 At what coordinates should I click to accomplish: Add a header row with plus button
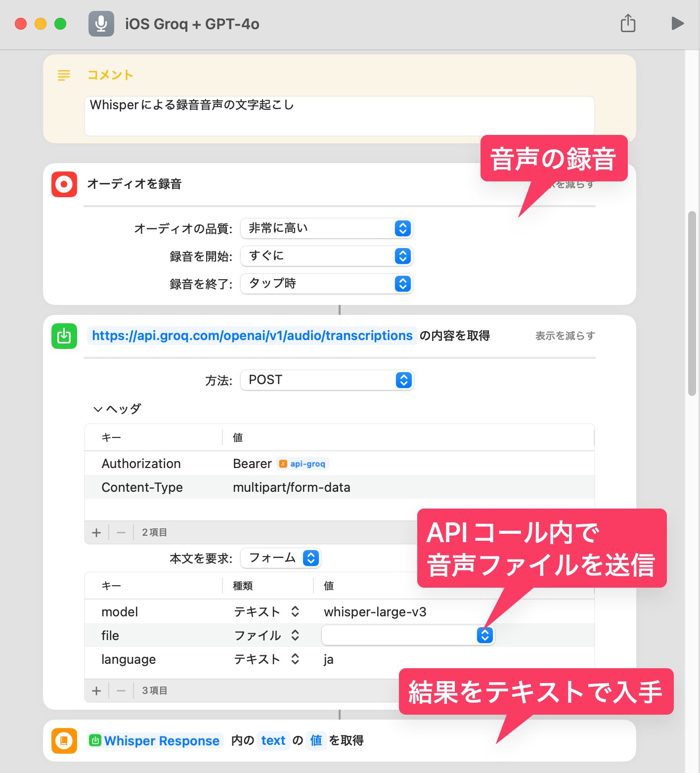pos(96,532)
